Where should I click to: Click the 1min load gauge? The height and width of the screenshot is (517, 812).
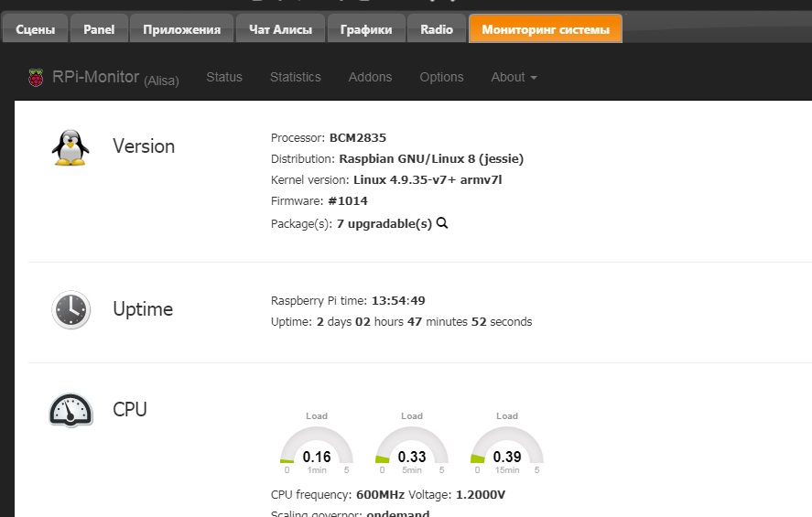(x=317, y=445)
